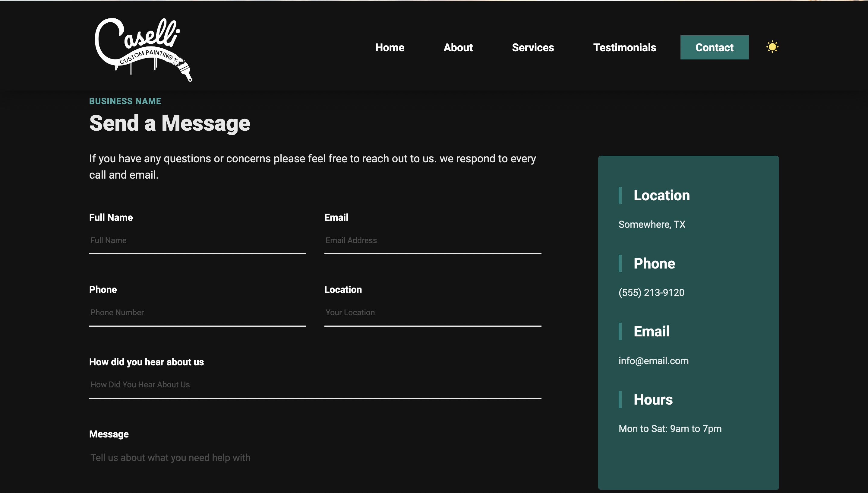Click the Location heading in the info card
This screenshot has height=493, width=868.
[x=661, y=196]
